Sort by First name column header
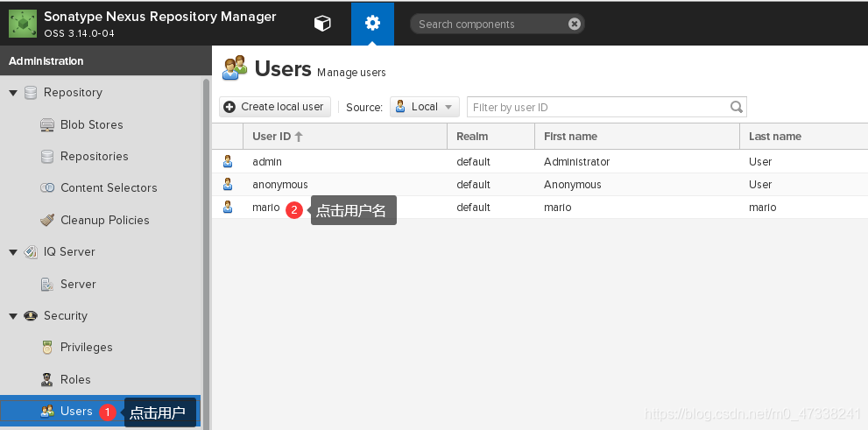 [637, 136]
